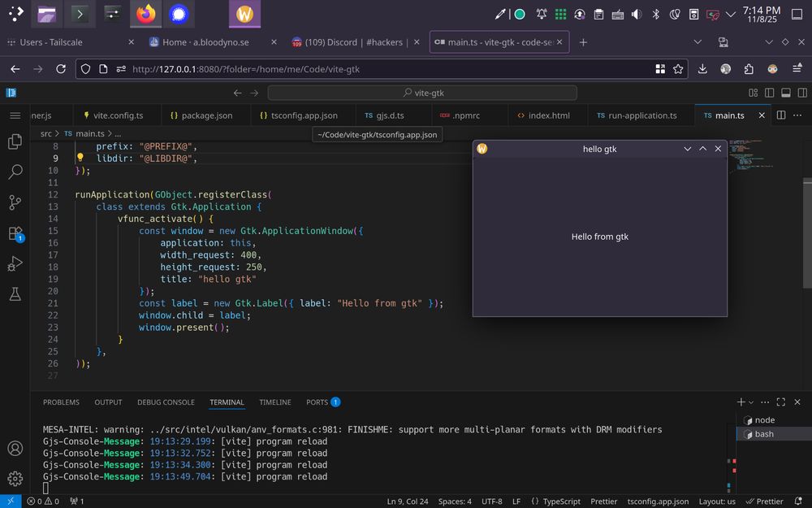Click the vite-gtk command center search box

422,93
